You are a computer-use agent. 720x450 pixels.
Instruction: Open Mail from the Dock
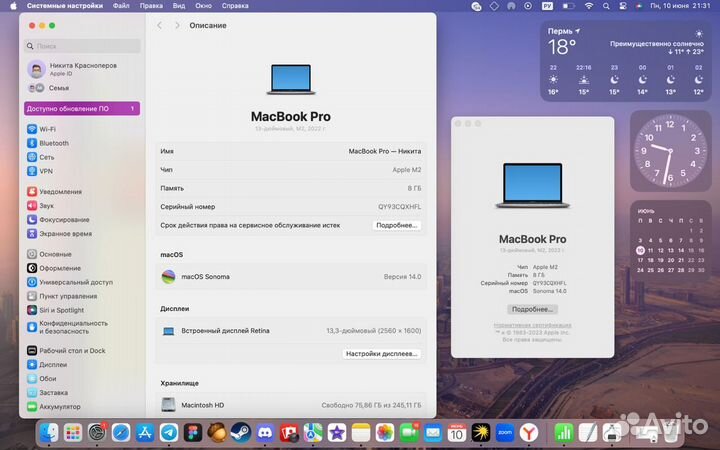click(x=433, y=433)
